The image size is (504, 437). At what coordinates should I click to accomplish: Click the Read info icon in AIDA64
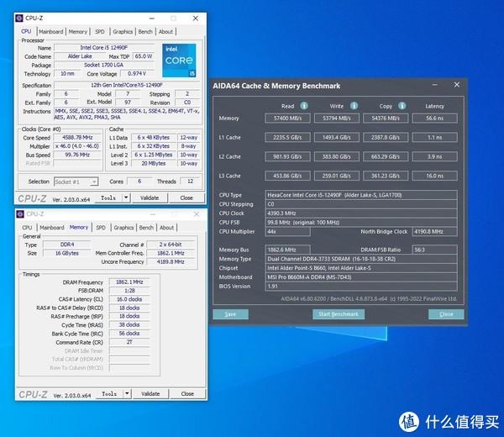[304, 106]
